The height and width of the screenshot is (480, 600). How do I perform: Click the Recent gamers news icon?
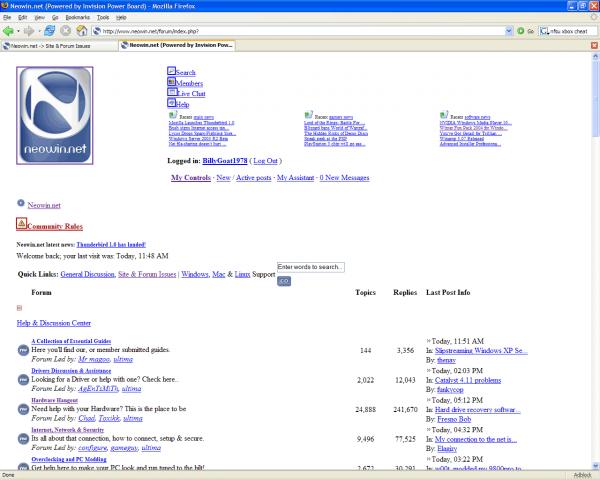(x=308, y=115)
